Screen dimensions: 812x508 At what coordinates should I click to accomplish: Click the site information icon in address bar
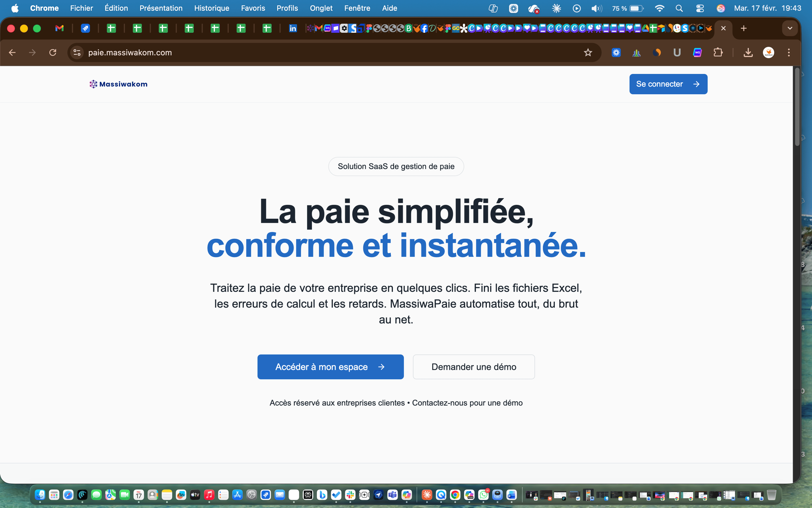(77, 53)
